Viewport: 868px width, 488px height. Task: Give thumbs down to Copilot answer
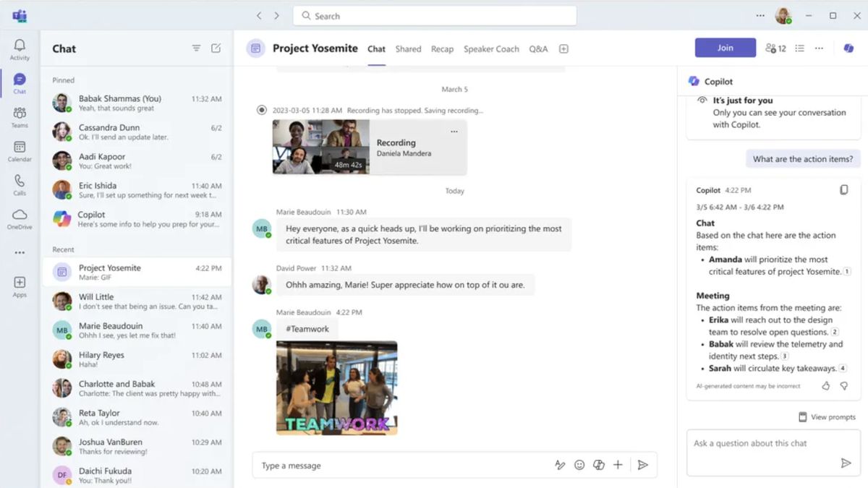[x=843, y=386]
